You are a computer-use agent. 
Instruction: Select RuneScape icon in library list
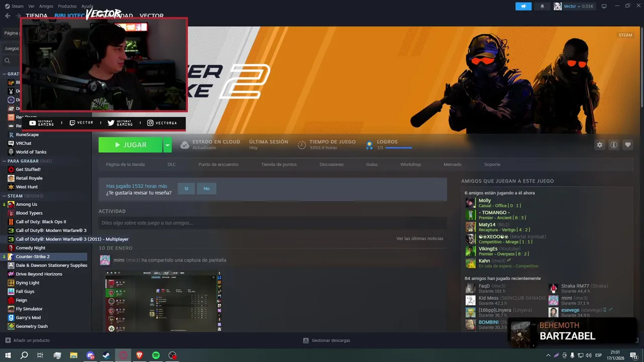[11, 135]
